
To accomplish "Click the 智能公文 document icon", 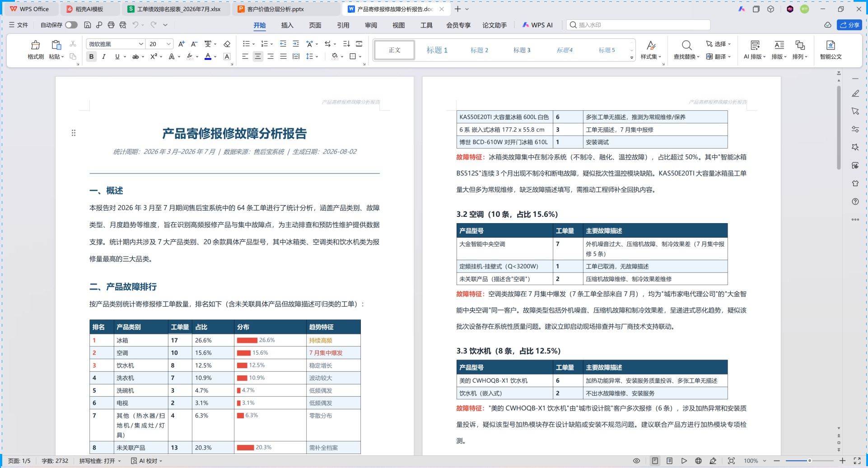I will pyautogui.click(x=831, y=45).
